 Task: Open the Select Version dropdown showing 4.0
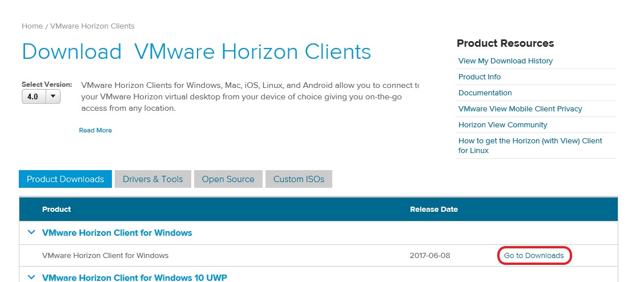pos(41,97)
